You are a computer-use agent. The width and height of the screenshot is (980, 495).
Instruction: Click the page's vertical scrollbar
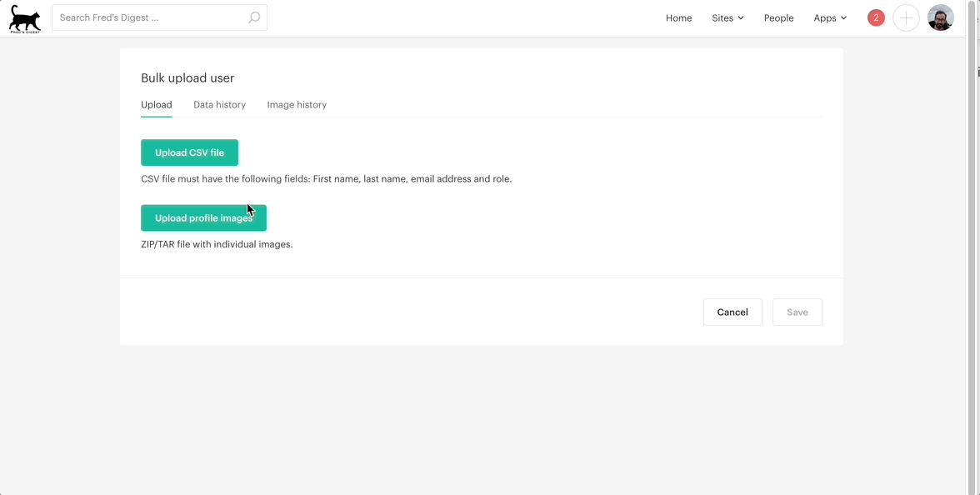972,250
